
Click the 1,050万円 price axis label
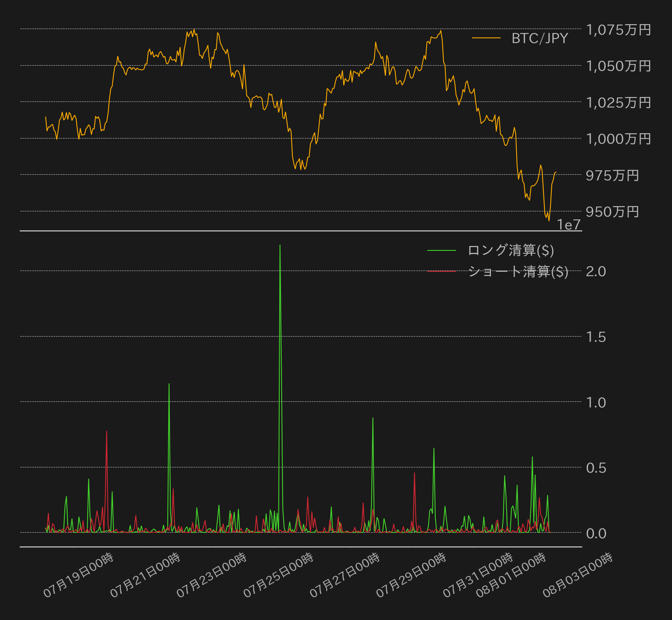tap(618, 66)
